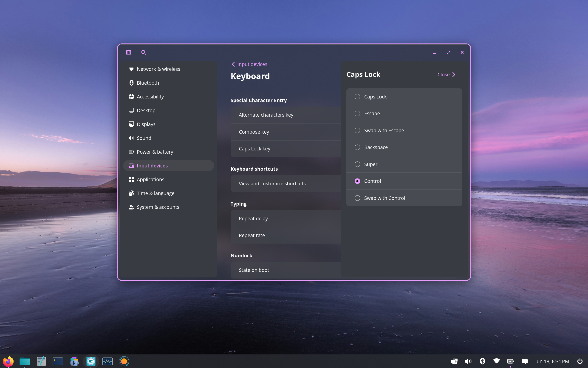The height and width of the screenshot is (368, 588).
Task: Click the Displays sidebar icon
Action: tap(131, 124)
